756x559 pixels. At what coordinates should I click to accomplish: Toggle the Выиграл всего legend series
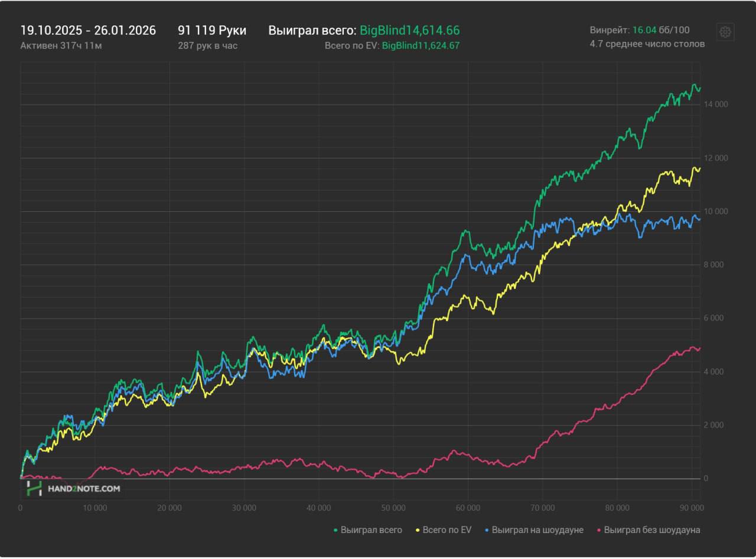click(371, 530)
